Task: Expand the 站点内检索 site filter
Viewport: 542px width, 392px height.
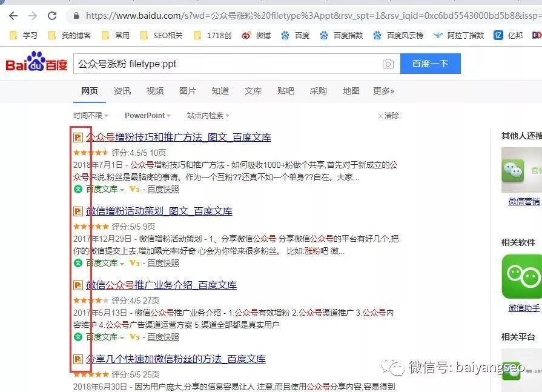Action: (x=208, y=116)
